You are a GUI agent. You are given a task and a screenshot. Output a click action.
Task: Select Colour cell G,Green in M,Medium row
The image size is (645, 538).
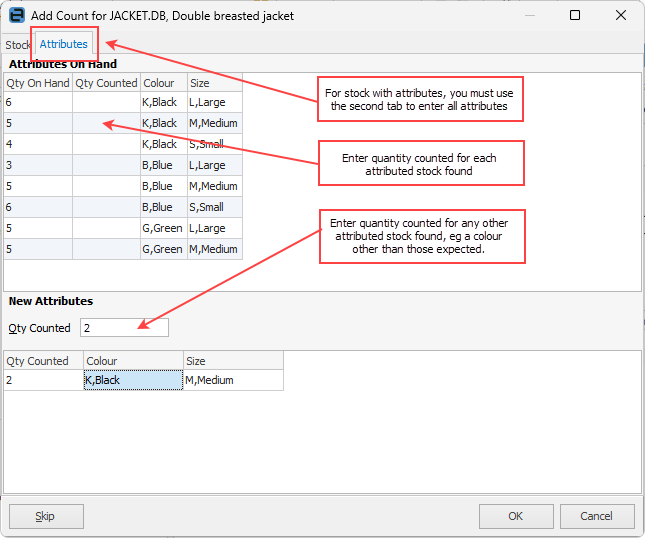click(x=164, y=249)
